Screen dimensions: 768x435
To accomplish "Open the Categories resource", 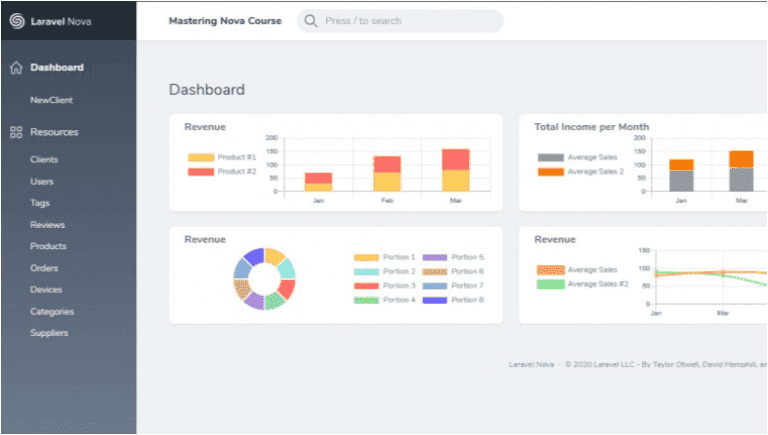I will point(52,312).
